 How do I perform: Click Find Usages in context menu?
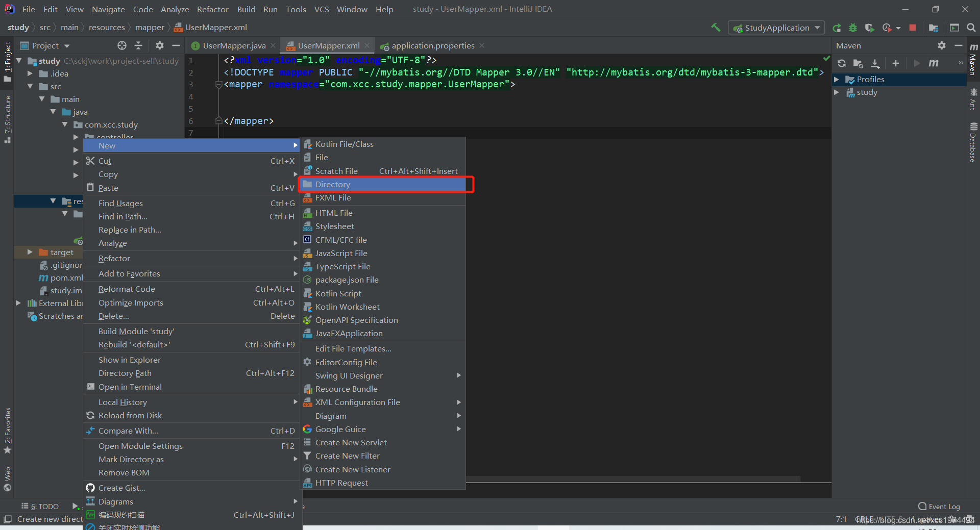coord(191,203)
